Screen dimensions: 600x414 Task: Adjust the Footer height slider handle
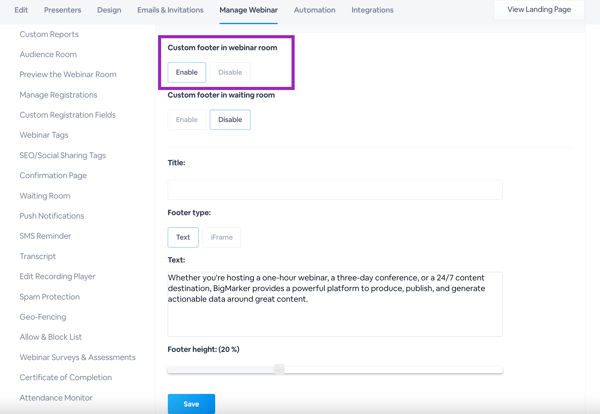[279, 369]
